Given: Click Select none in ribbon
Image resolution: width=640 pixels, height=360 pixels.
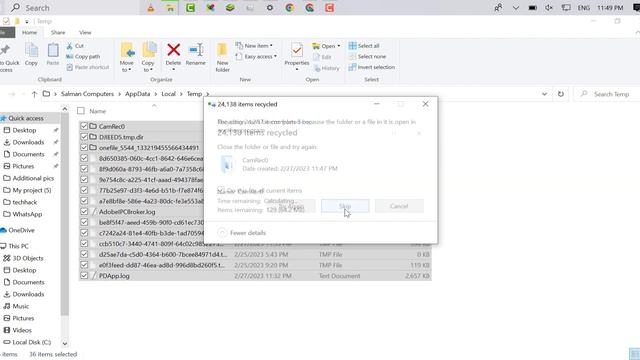Looking at the screenshot, I should (x=367, y=56).
